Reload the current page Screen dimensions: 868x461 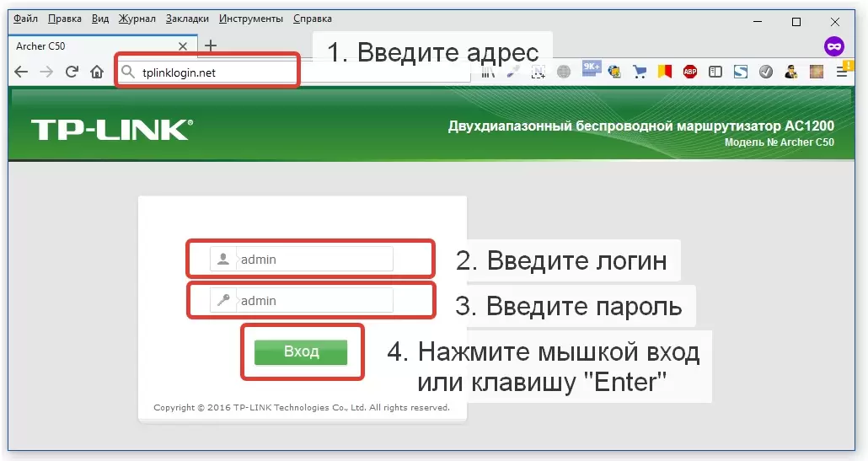click(x=72, y=72)
